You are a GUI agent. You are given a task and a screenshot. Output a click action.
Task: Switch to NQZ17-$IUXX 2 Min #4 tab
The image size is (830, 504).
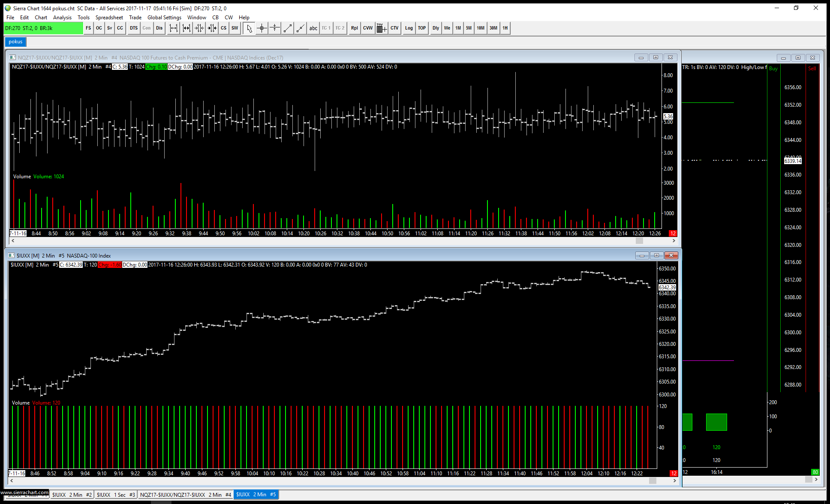(185, 495)
